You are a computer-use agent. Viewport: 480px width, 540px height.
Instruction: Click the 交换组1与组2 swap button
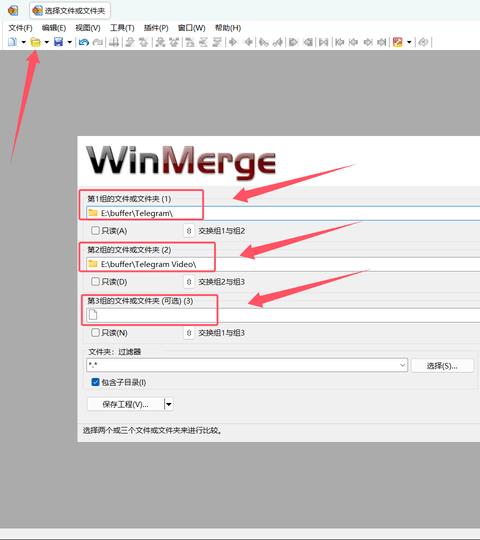tap(189, 231)
